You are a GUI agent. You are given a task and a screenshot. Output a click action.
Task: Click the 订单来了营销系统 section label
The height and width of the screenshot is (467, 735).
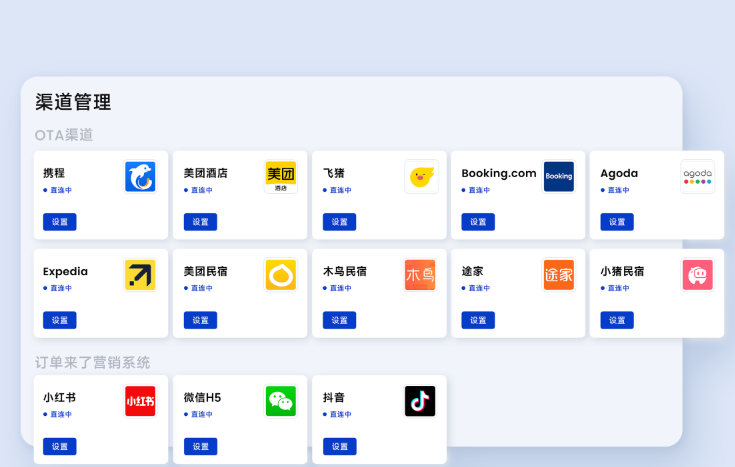[92, 362]
